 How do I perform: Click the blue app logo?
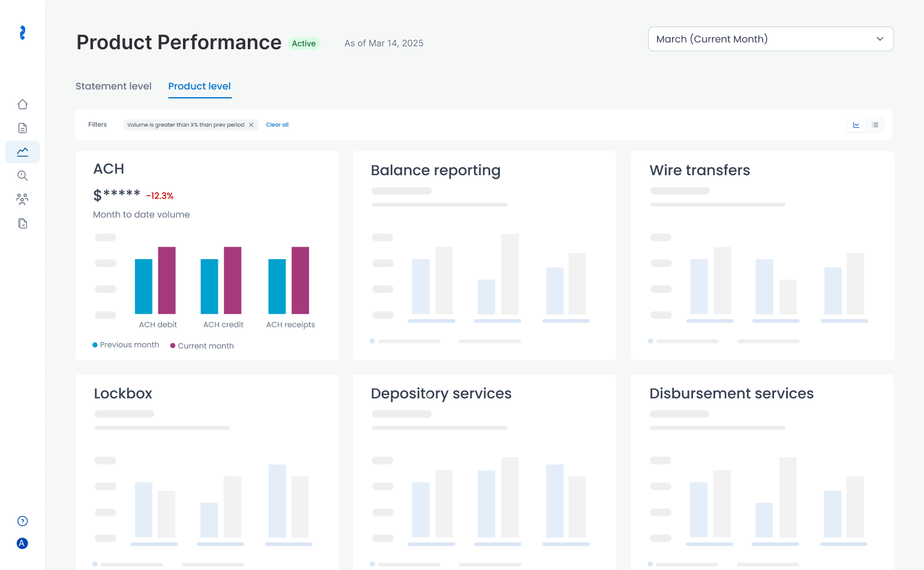(x=22, y=33)
